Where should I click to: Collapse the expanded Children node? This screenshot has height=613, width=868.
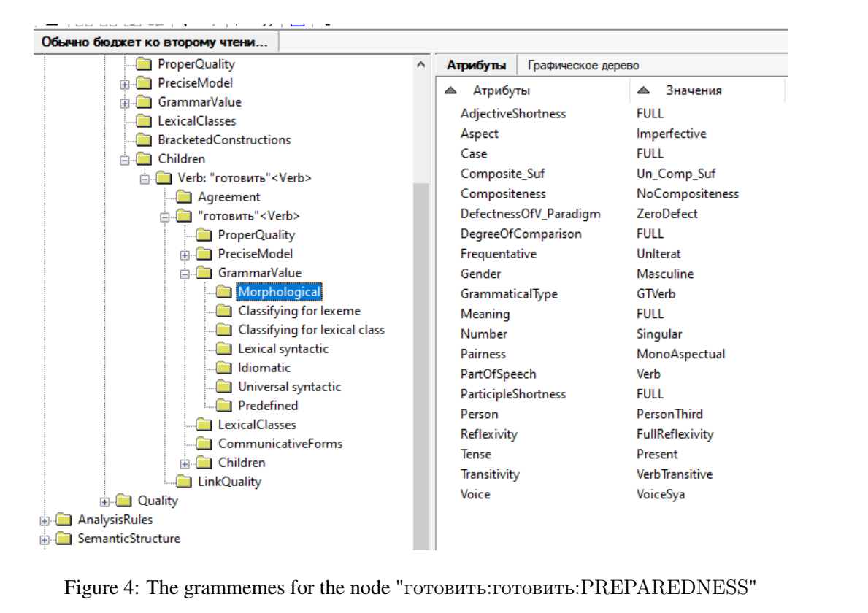(x=125, y=160)
